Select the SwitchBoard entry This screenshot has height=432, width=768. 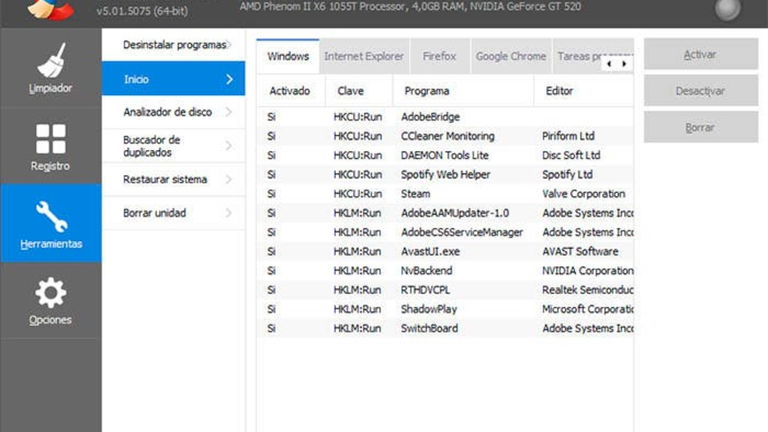[445, 328]
